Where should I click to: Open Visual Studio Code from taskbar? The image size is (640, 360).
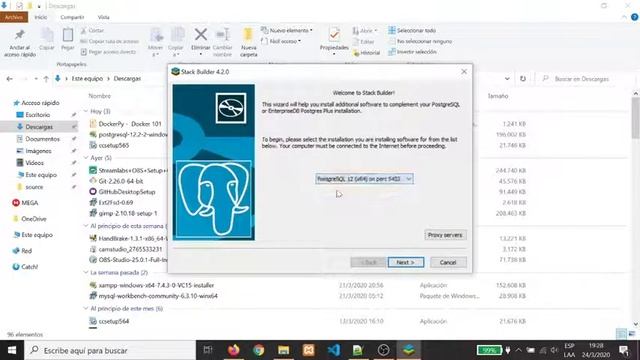[333, 350]
